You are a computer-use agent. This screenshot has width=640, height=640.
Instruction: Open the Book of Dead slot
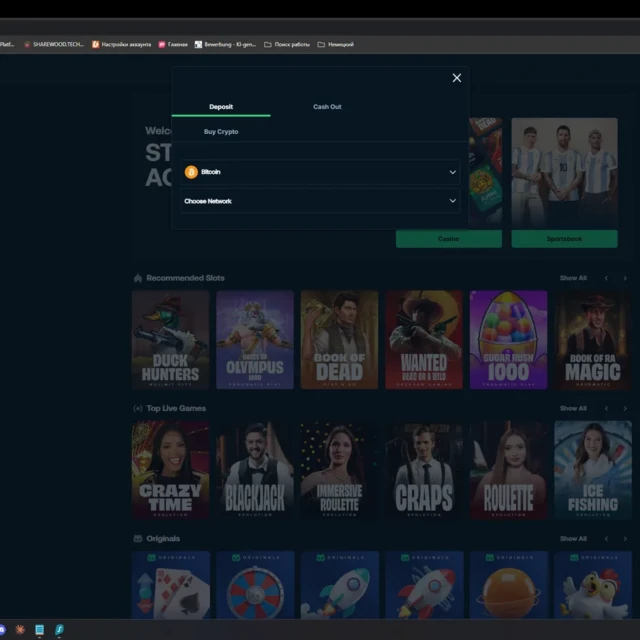339,340
